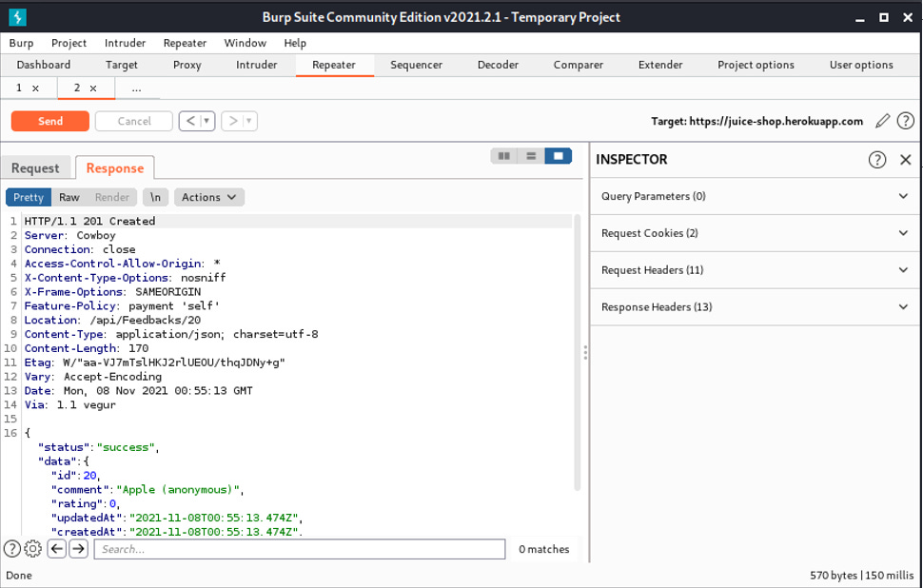Switch to the Comparer tab
923x588 pixels.
(x=578, y=65)
